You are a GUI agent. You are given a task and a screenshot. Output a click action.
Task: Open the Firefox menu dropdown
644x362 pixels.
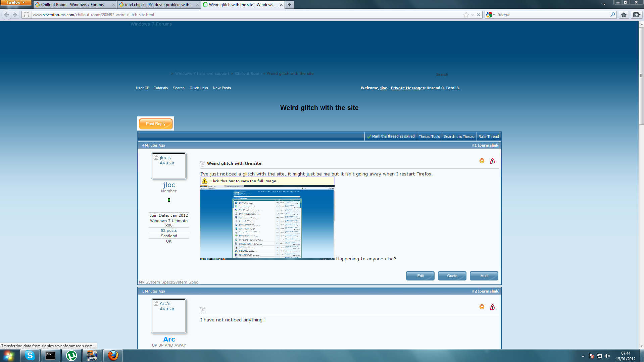pyautogui.click(x=16, y=3)
